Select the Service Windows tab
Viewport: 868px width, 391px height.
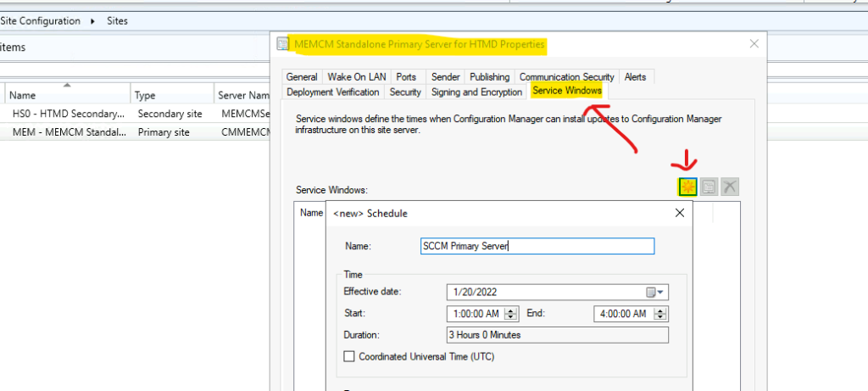pyautogui.click(x=567, y=91)
